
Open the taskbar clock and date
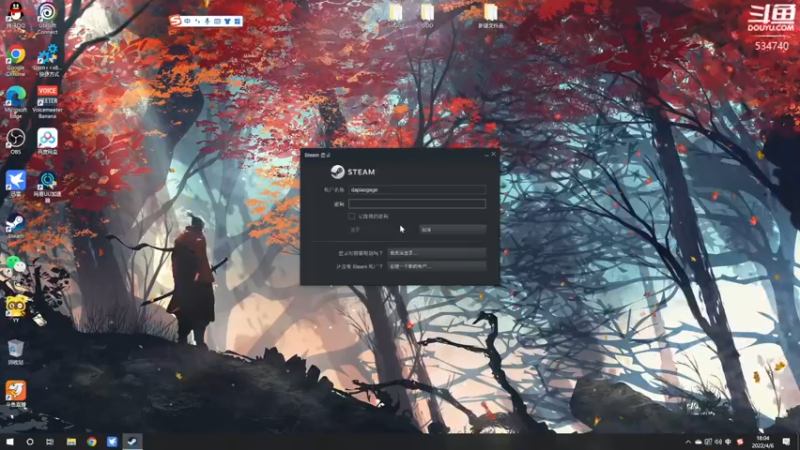(x=763, y=442)
